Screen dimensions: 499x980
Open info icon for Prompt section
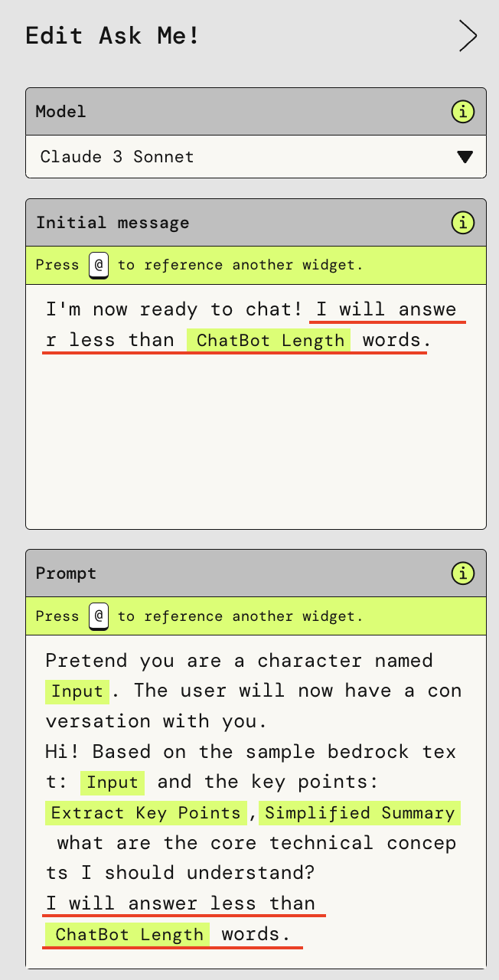click(x=462, y=573)
